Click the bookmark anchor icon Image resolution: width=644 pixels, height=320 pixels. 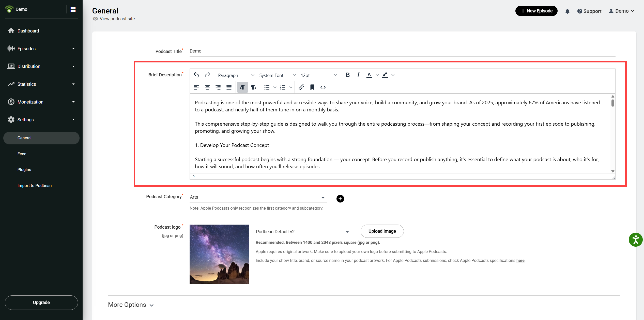312,87
